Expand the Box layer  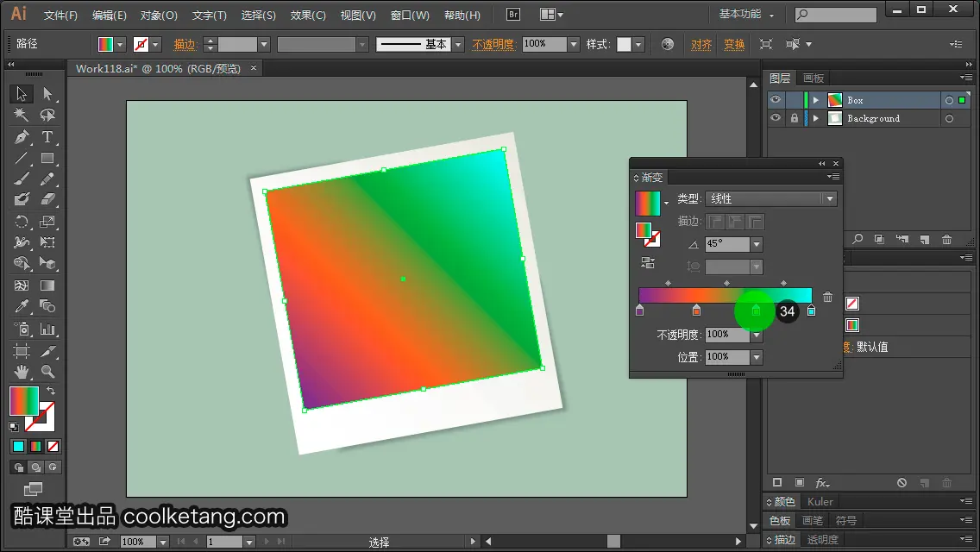pyautogui.click(x=815, y=100)
